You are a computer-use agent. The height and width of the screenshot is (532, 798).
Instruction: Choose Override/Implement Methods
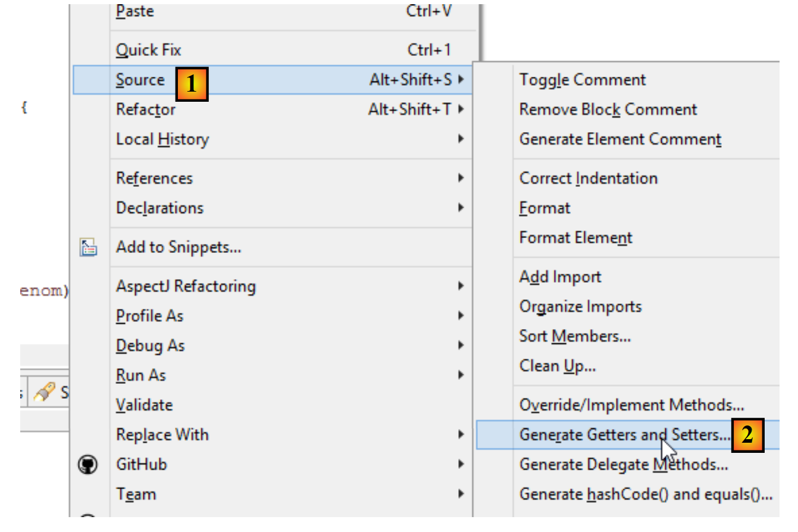pos(631,405)
